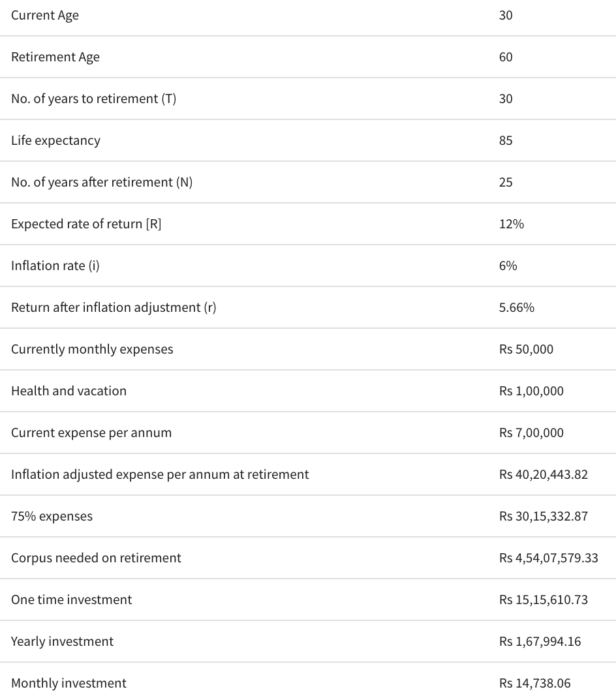
Task: Select the monthly investment value Rs 14,738.06
Action: pos(534,684)
